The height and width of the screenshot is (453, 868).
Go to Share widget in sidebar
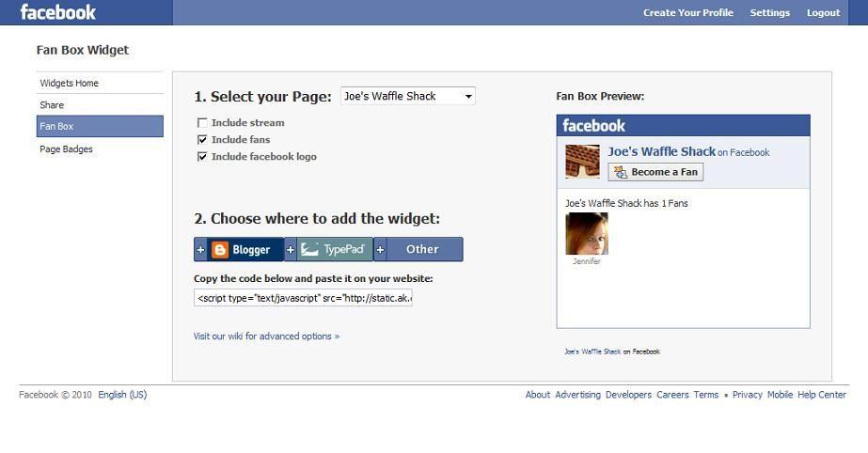coord(52,105)
